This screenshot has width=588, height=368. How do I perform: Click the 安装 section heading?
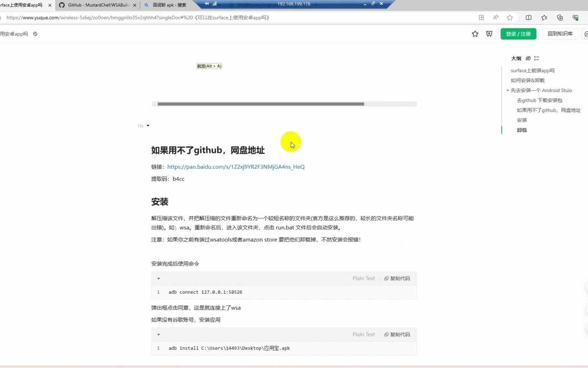[x=160, y=202]
